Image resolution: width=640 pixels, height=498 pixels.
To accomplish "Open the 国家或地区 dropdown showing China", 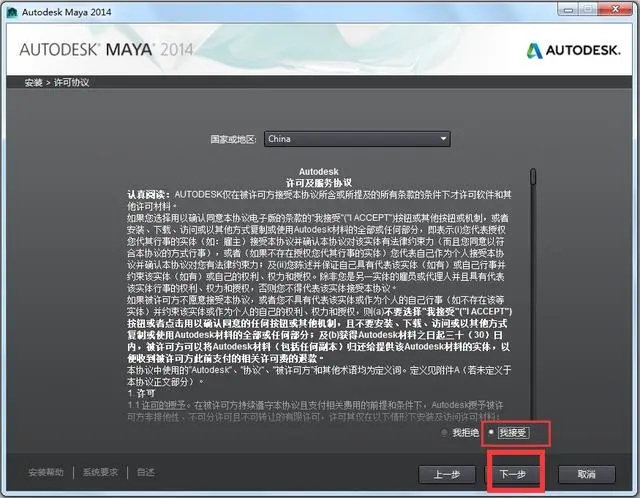I will [x=357, y=139].
